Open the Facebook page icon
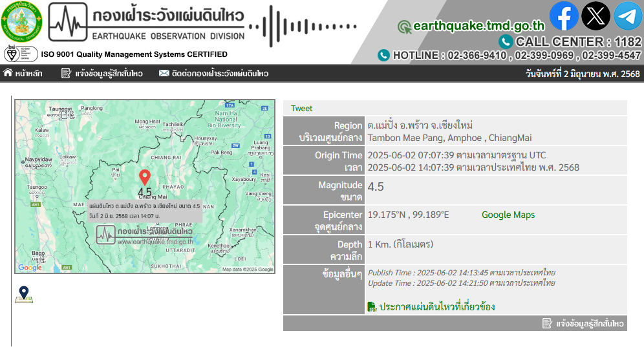This screenshot has width=644, height=362. 564,16
